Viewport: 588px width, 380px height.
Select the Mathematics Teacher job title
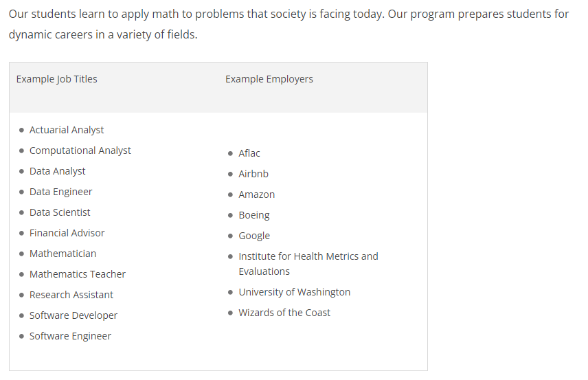(x=77, y=274)
